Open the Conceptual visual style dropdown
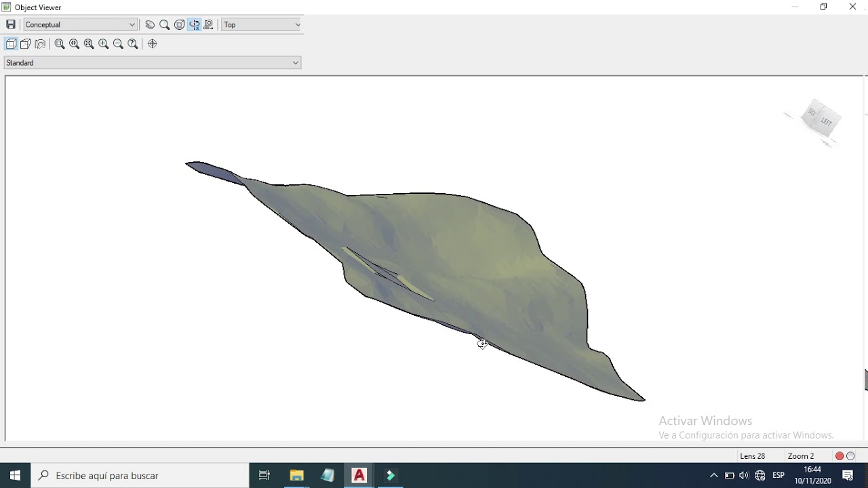 point(81,24)
